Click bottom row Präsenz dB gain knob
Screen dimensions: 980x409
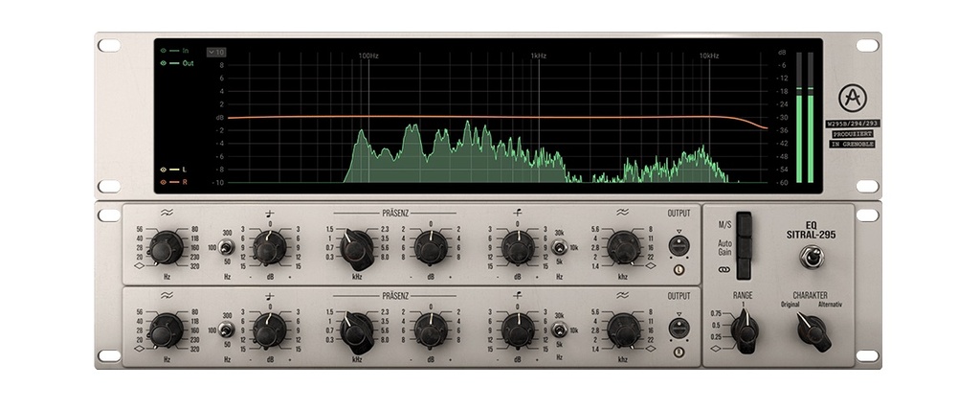tap(432, 330)
